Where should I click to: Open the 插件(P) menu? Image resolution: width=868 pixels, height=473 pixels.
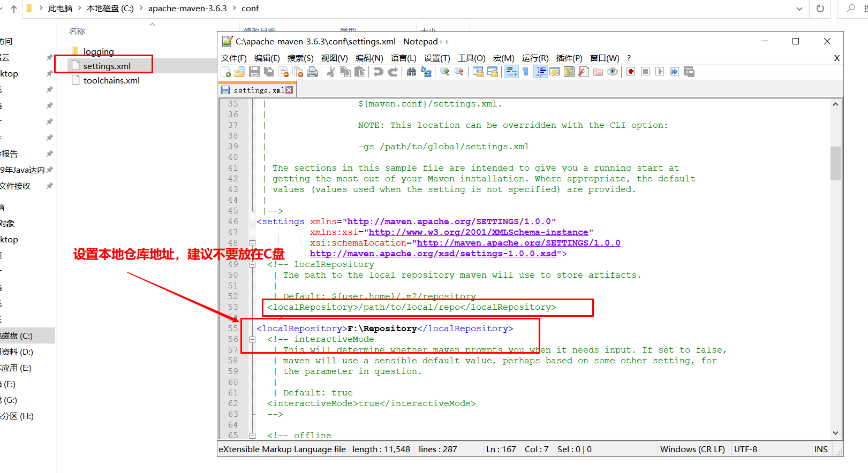click(569, 58)
